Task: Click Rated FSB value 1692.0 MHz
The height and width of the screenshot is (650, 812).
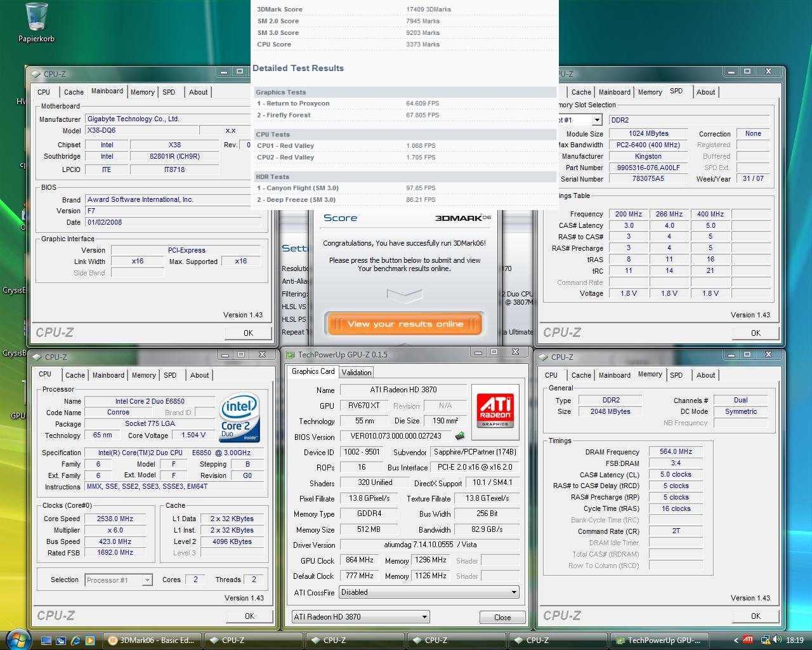Action: coord(115,553)
